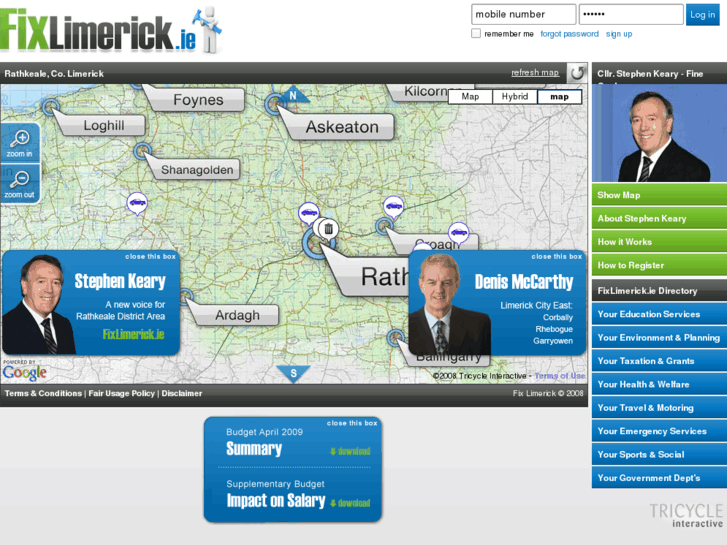Click the Askeaton town label
This screenshot has height=545, width=727.
342,127
